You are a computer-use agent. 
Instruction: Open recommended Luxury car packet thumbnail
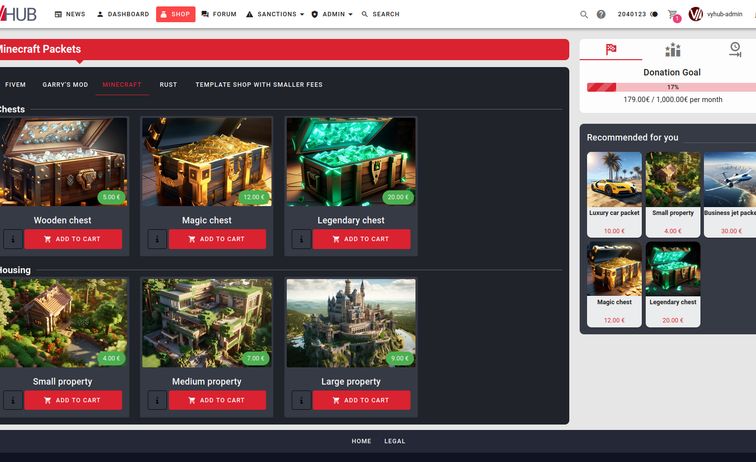[614, 179]
